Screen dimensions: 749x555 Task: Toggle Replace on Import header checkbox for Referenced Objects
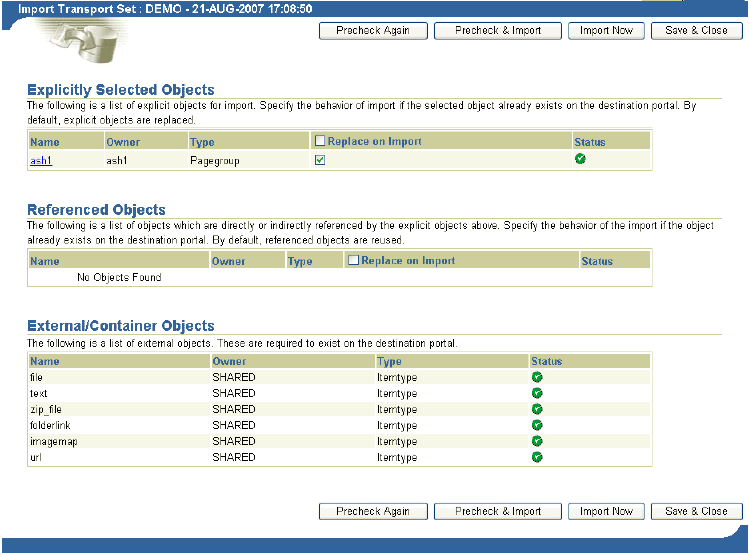click(x=353, y=260)
